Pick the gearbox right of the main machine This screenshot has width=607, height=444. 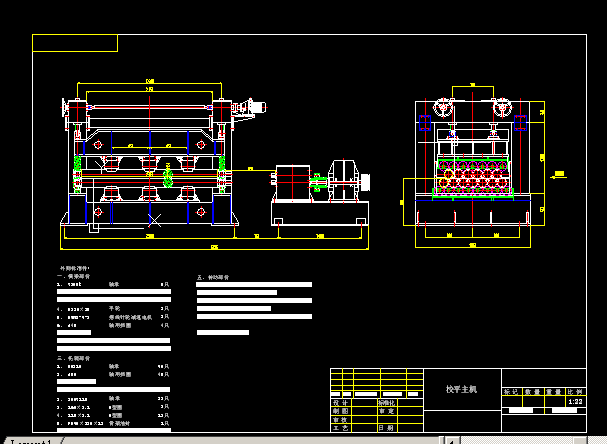pyautogui.click(x=345, y=178)
